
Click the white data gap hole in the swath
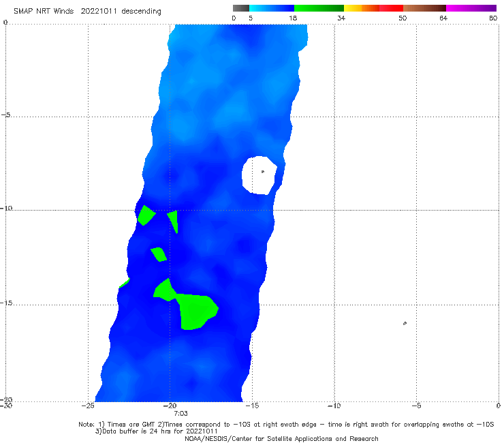(259, 175)
